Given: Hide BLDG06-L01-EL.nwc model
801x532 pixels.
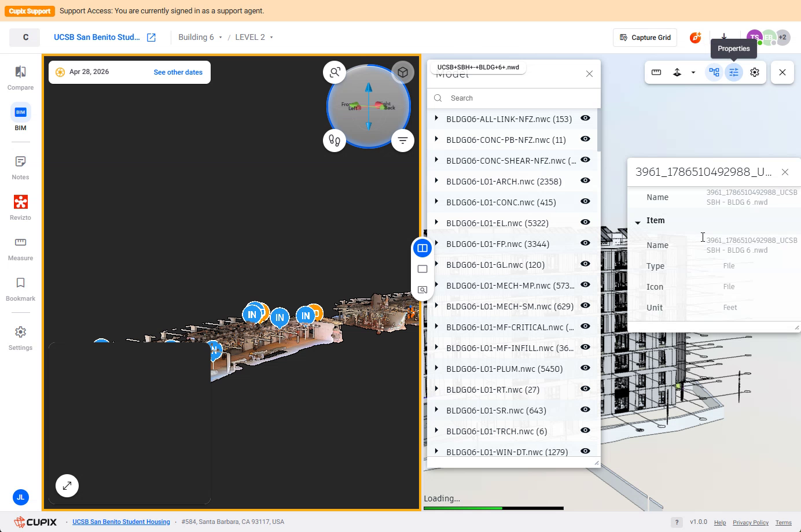Looking at the screenshot, I should click(x=585, y=222).
